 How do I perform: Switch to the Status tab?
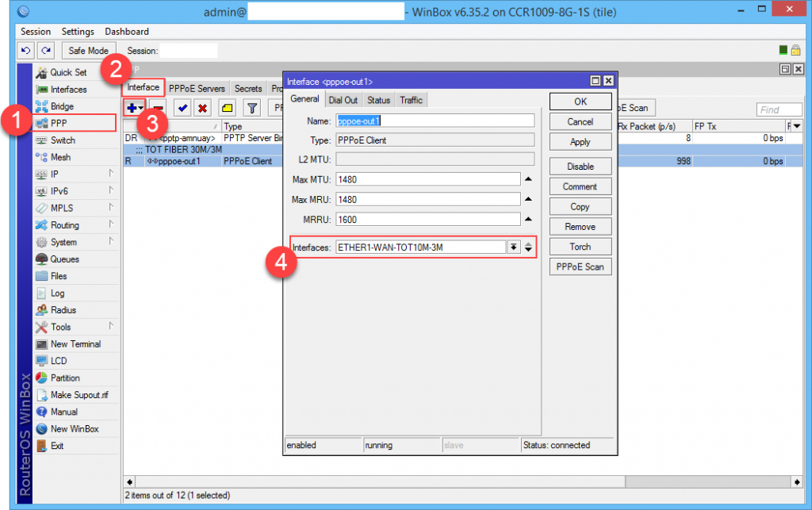tap(378, 101)
